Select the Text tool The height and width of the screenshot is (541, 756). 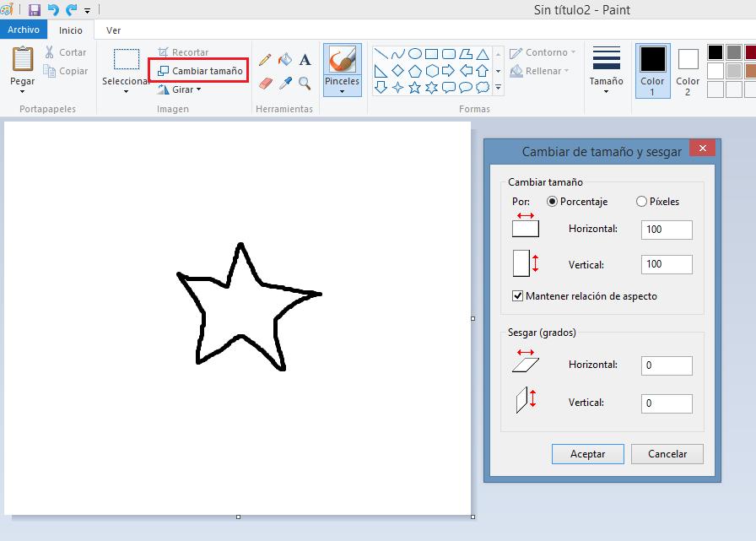pos(305,60)
